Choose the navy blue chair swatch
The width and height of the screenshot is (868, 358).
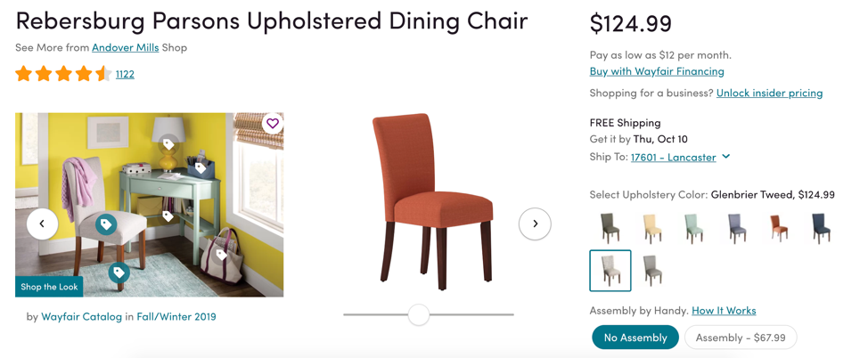[x=821, y=228]
